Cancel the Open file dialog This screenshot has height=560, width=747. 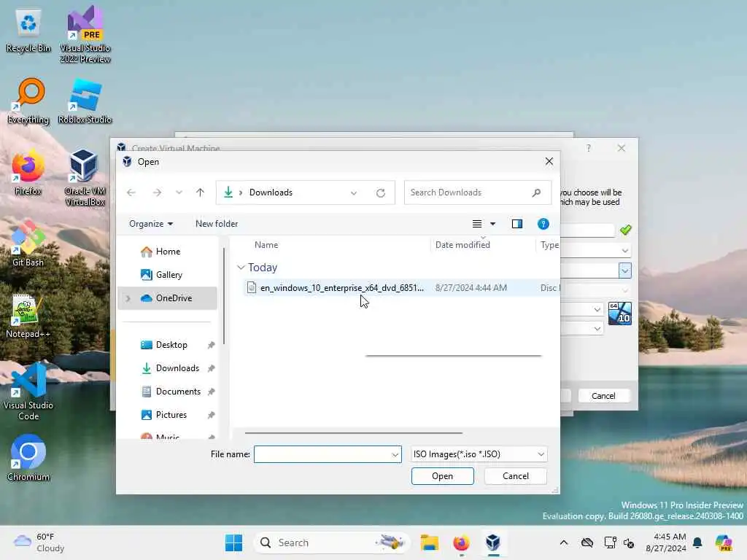(516, 476)
